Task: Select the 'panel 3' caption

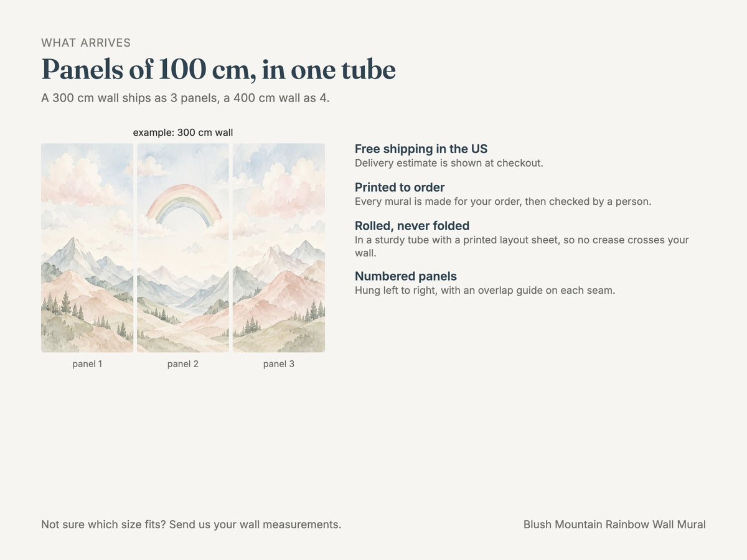Action: coord(279,364)
